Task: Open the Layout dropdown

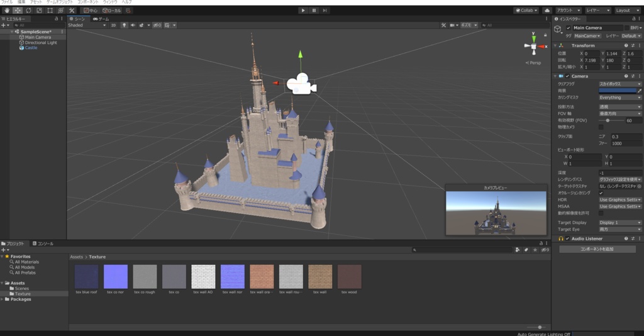Action: click(627, 10)
